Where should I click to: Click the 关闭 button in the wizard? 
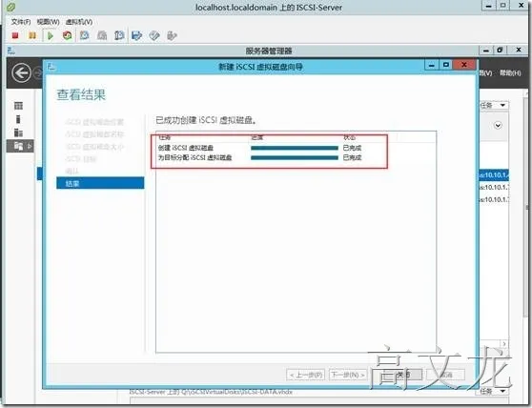click(x=403, y=375)
